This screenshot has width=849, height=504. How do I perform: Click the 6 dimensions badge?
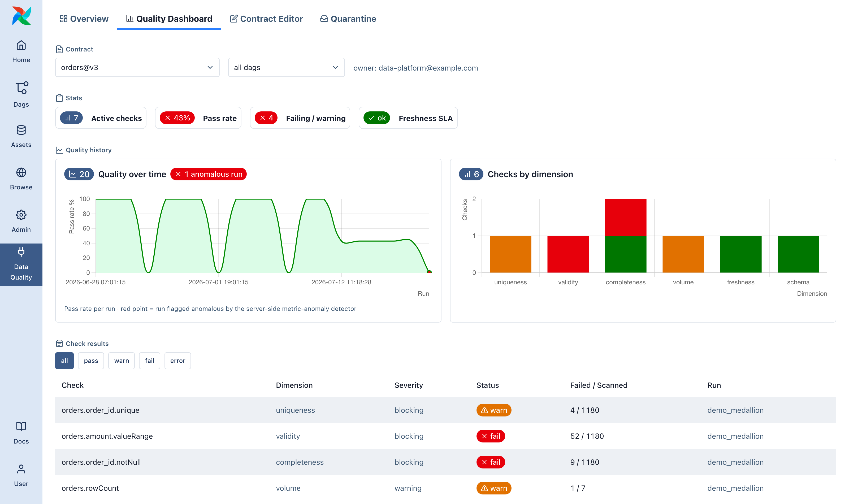471,174
